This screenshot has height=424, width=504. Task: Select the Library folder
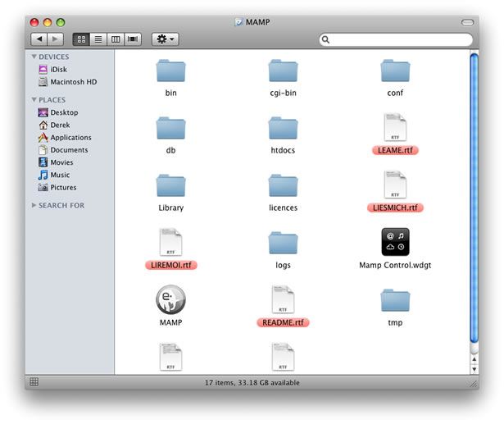170,186
